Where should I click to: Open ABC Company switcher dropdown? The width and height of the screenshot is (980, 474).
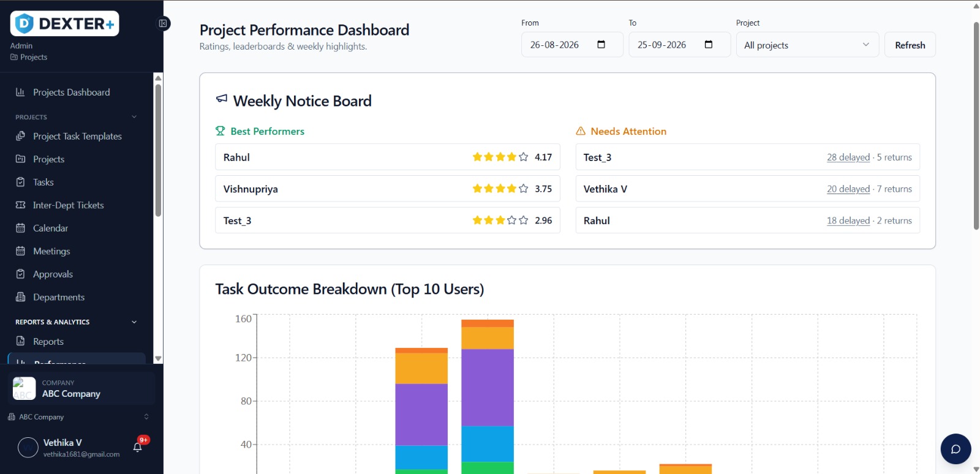coord(77,417)
